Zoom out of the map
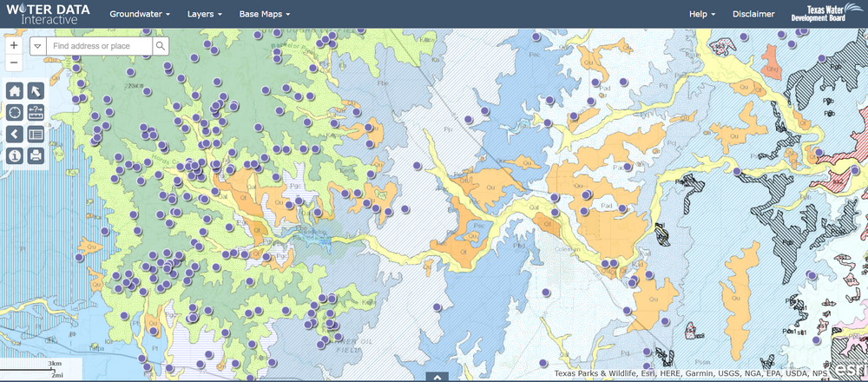The image size is (868, 382). (14, 63)
